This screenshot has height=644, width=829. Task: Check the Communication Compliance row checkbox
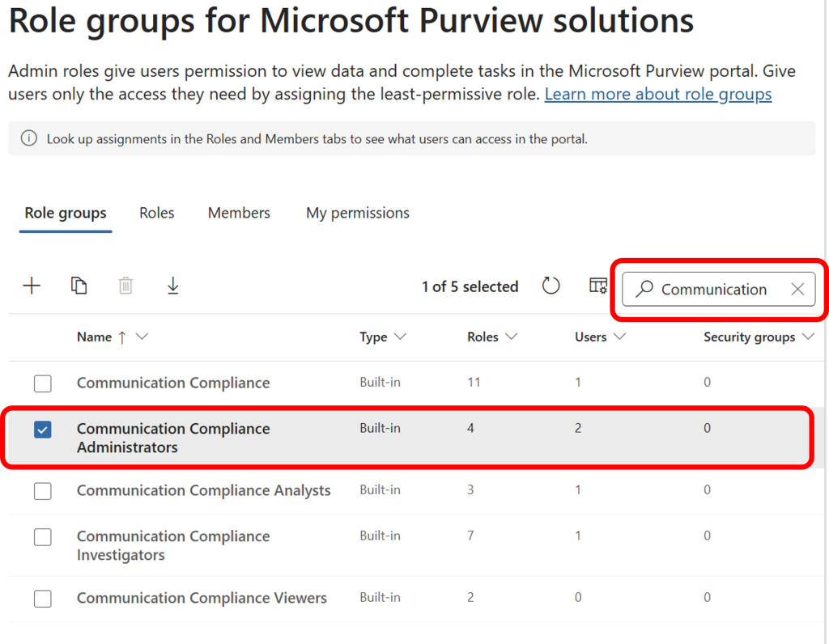coord(43,383)
